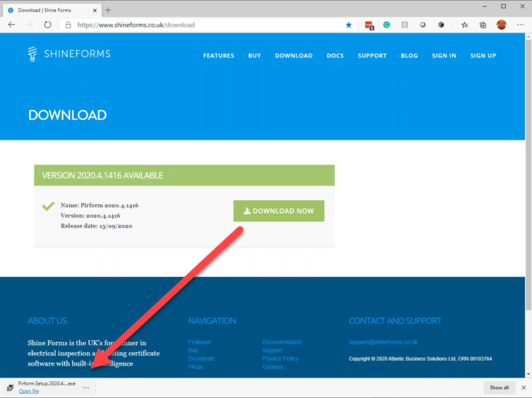
Task: Click the user profile avatar
Action: [x=501, y=25]
